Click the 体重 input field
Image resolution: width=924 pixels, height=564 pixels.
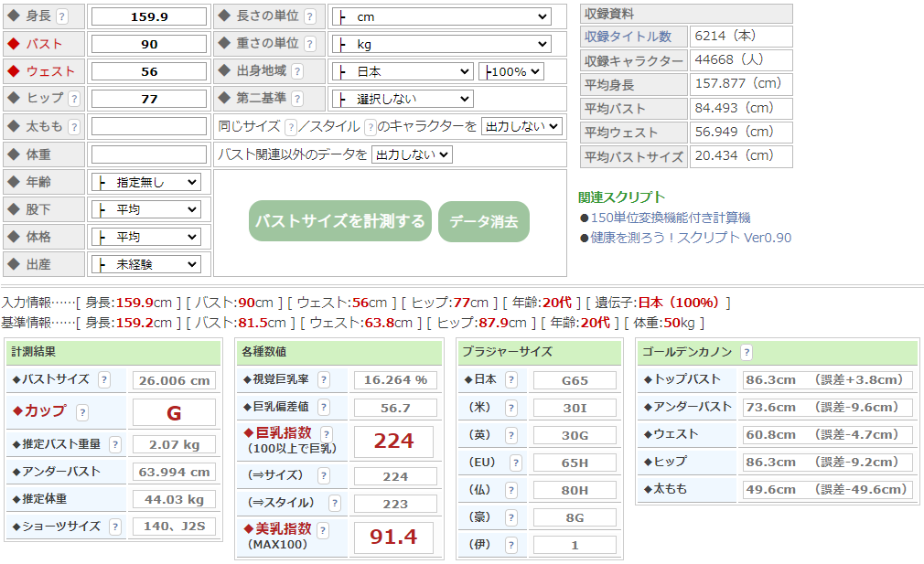(149, 154)
